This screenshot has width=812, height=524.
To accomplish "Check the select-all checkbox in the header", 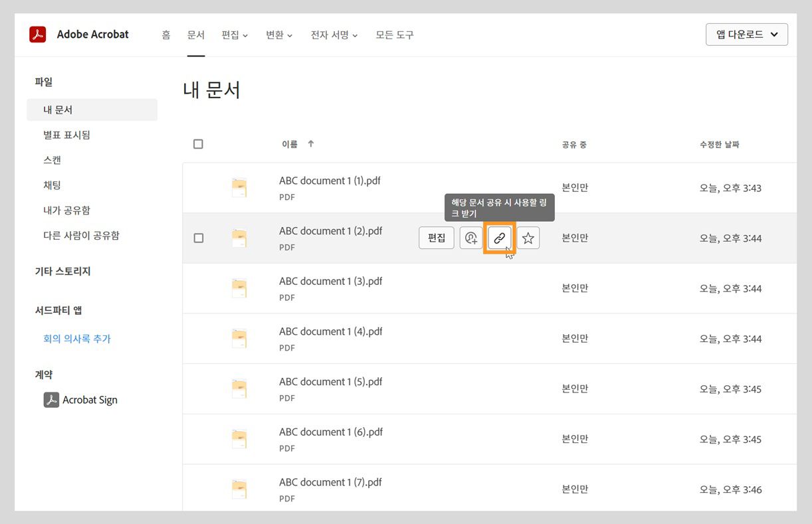I will (x=198, y=143).
